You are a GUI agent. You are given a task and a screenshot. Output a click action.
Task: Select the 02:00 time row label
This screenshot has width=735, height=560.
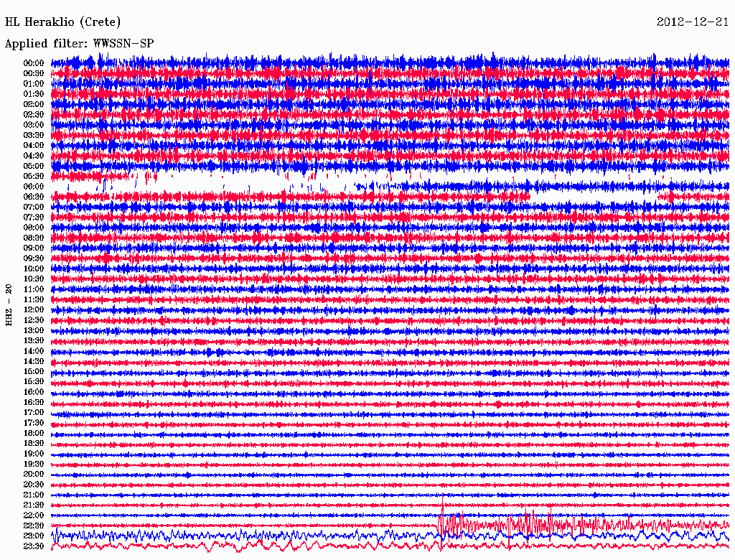(34, 104)
